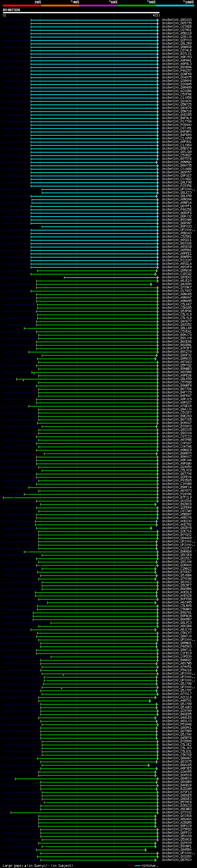
Task: Select the UniRef100_B4FRM3 label
Action: [x=177, y=135]
